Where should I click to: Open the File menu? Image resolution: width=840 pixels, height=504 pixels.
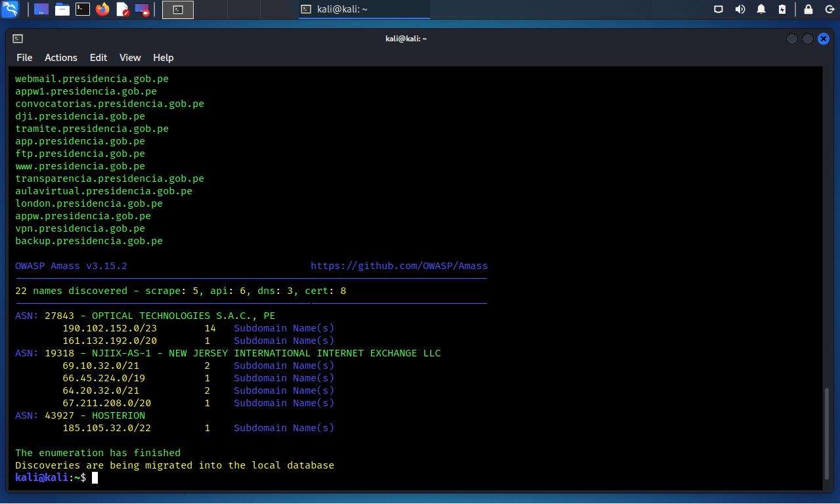click(x=24, y=58)
